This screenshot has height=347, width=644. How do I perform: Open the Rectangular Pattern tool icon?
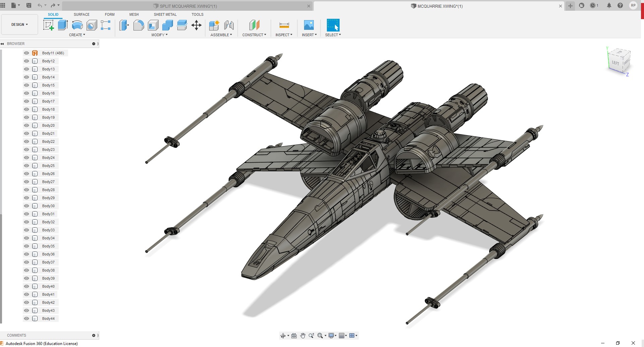coord(106,25)
